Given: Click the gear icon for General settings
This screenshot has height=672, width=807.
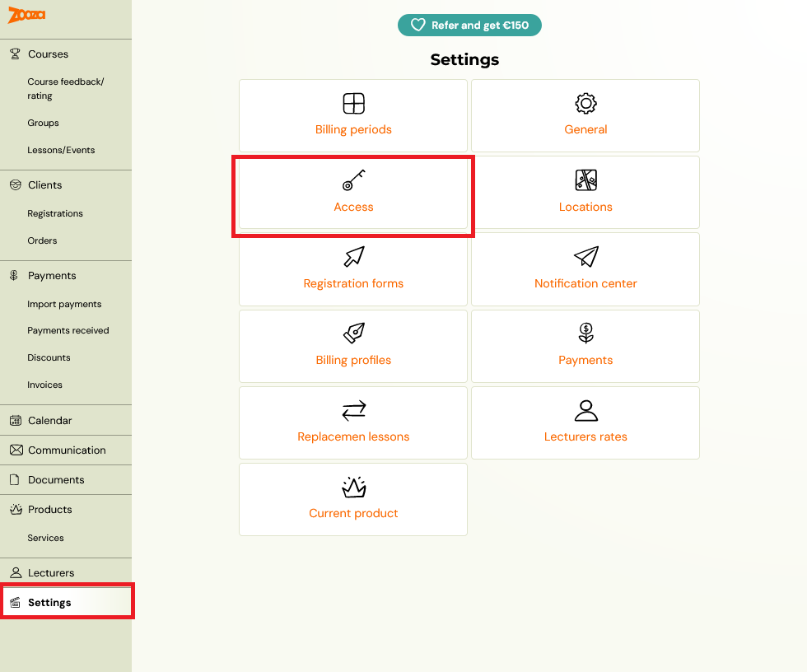Looking at the screenshot, I should pyautogui.click(x=585, y=103).
